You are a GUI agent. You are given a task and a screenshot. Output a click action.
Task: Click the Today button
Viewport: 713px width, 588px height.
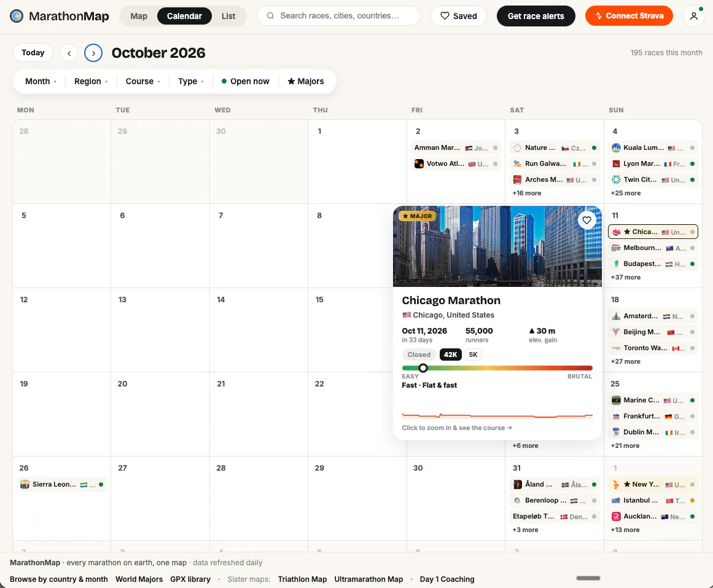click(33, 53)
